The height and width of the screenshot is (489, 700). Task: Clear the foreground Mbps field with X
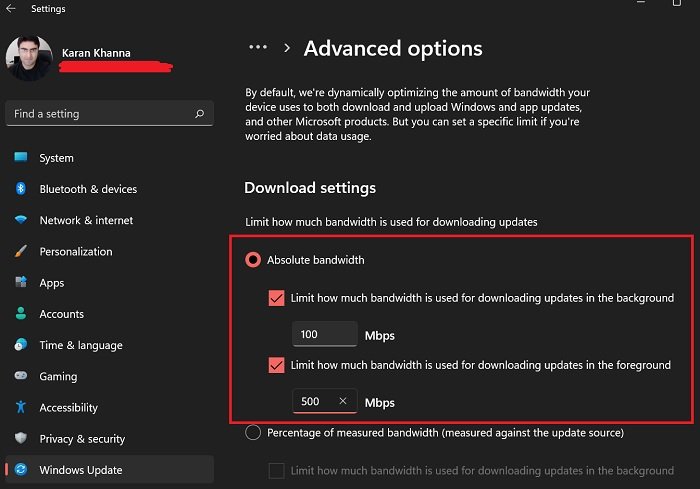pos(343,401)
